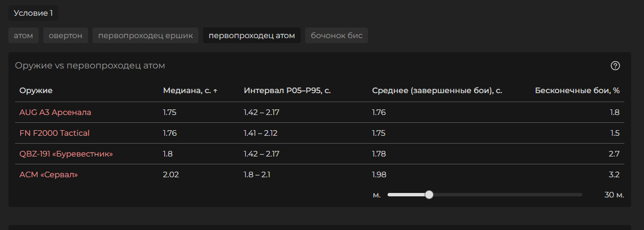644x230 pixels.
Task: Click the distance slider handle
Action: (429, 195)
